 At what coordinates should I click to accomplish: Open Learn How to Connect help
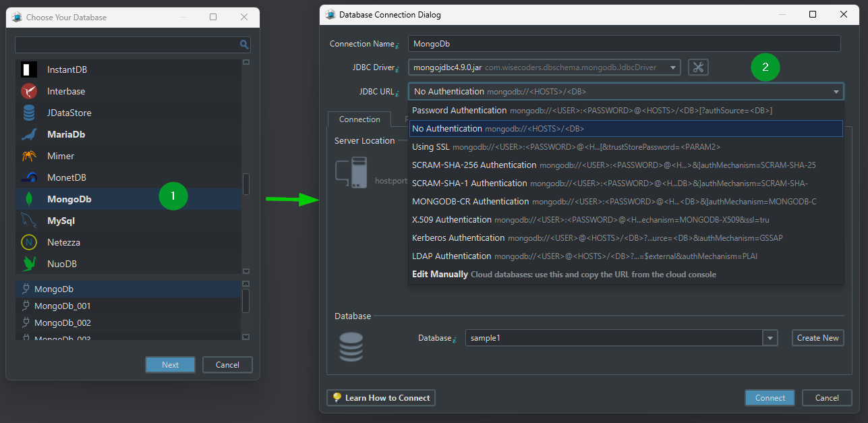tap(381, 398)
